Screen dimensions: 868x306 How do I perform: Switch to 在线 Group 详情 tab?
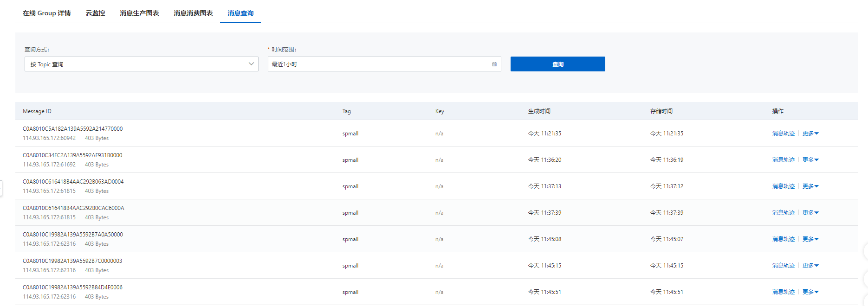[47, 13]
